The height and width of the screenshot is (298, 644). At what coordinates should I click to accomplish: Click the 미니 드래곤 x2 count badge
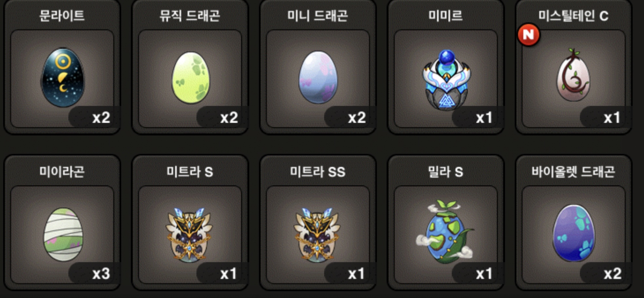click(x=350, y=117)
